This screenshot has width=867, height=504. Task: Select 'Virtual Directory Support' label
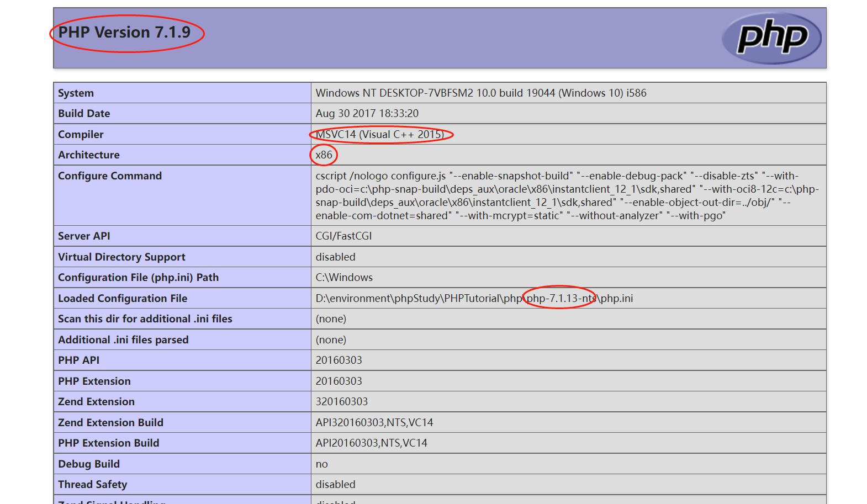coord(121,257)
